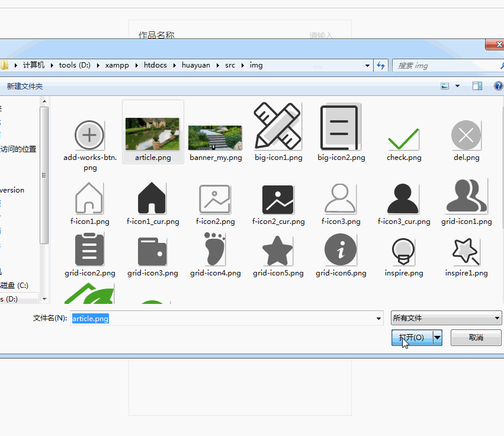Click the search img input field
504x436 pixels.
pos(444,66)
